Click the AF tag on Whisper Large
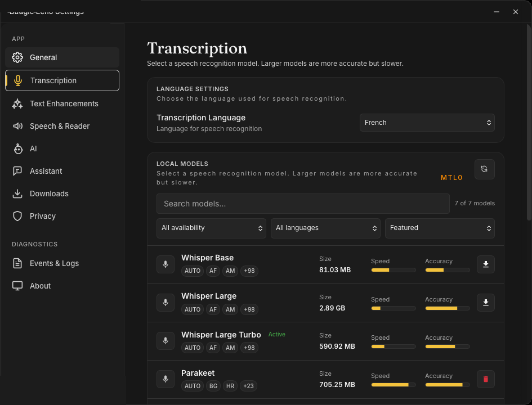The width and height of the screenshot is (532, 405). (x=213, y=309)
